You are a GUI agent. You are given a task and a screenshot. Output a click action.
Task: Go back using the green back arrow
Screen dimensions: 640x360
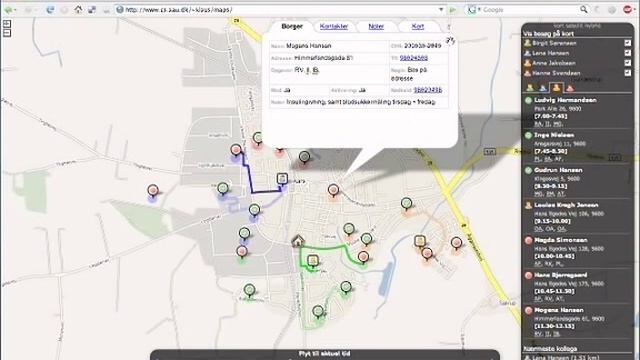tap(8, 10)
